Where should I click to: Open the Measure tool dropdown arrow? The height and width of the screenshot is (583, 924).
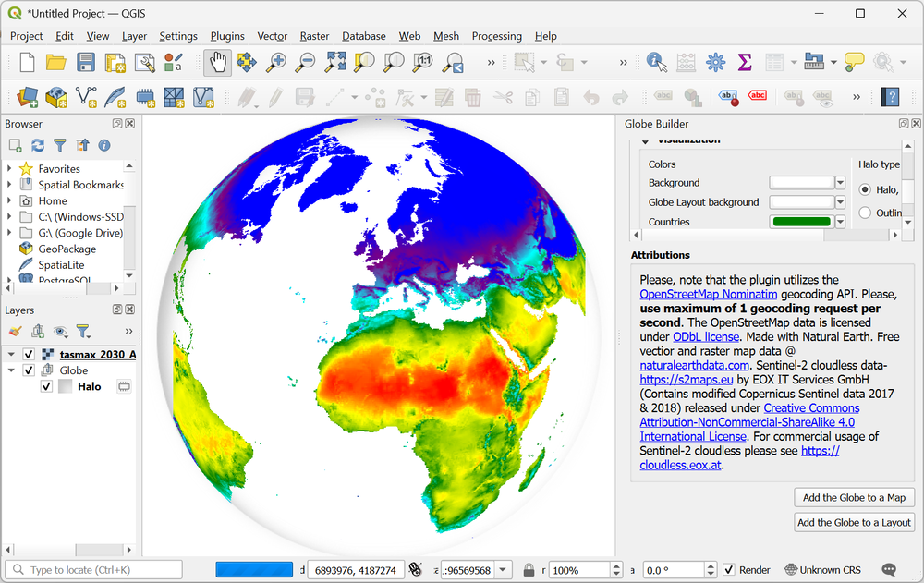833,62
